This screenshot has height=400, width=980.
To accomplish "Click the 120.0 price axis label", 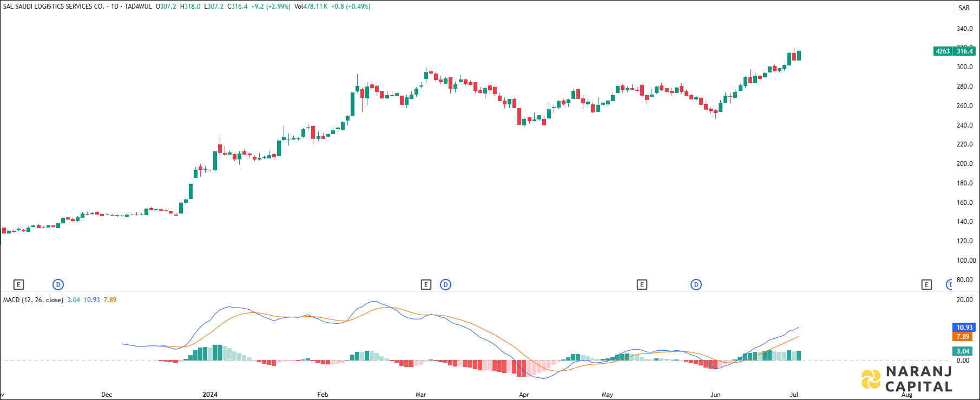I will click(964, 241).
